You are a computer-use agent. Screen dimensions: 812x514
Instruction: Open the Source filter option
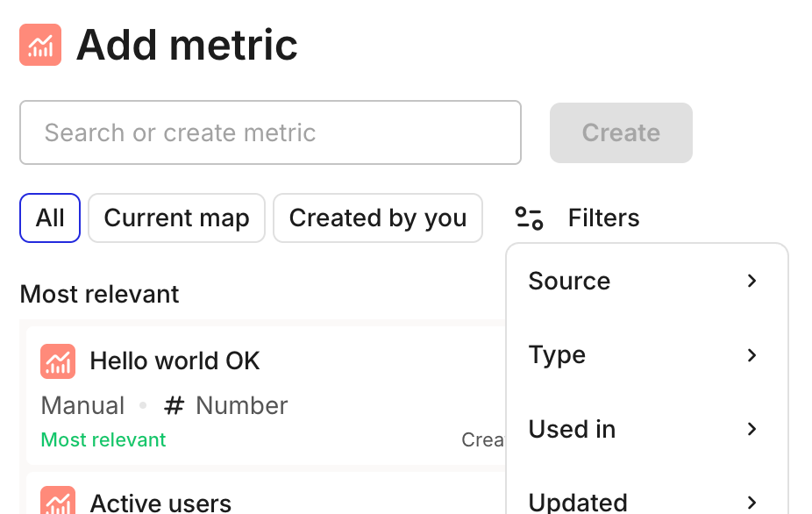click(569, 281)
